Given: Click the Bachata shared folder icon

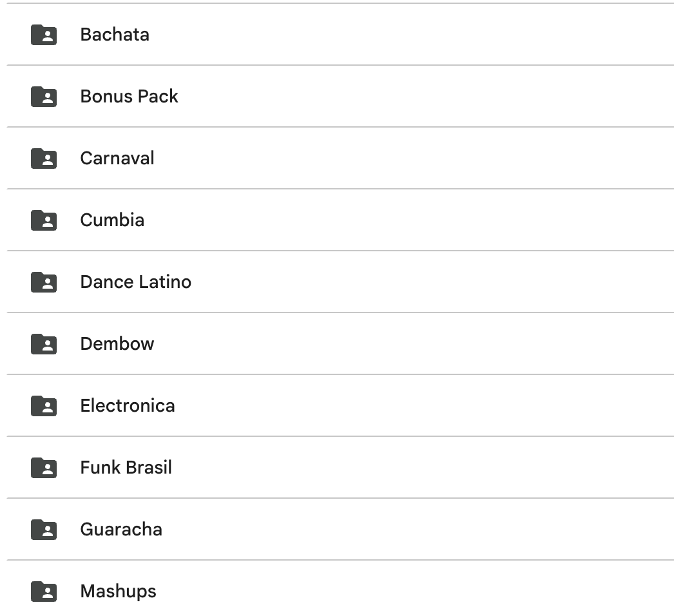Looking at the screenshot, I should point(44,35).
